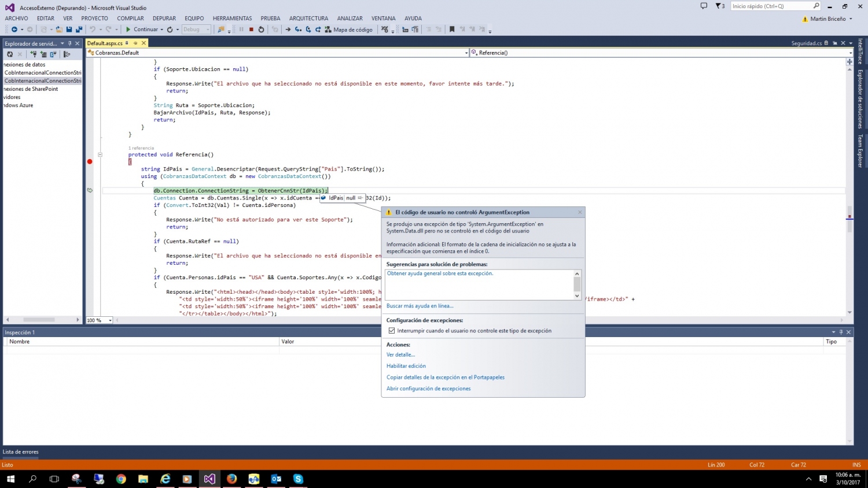Open the HERRAMIENTAS menu
This screenshot has height=488, width=868.
[233, 19]
